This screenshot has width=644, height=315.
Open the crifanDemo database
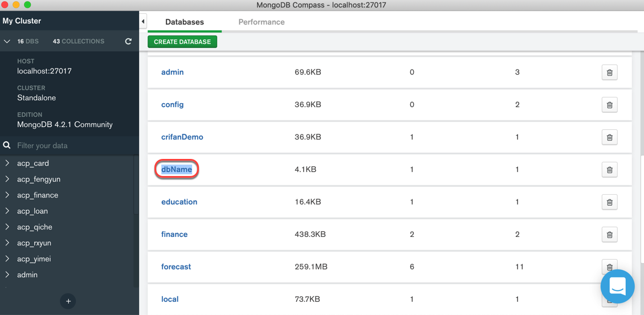pos(182,137)
